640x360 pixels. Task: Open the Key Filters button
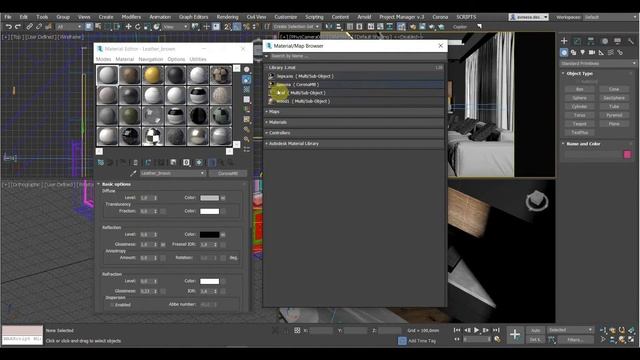click(575, 340)
